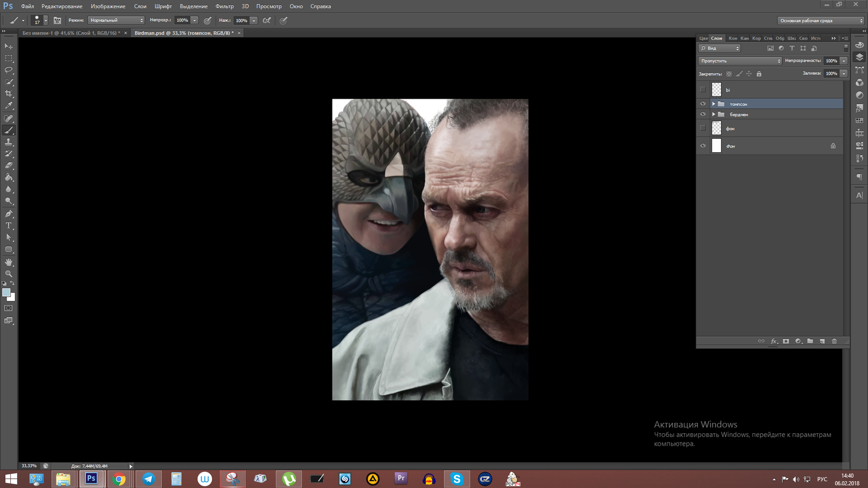The width and height of the screenshot is (868, 488).
Task: Add a layer mask
Action: point(786,341)
